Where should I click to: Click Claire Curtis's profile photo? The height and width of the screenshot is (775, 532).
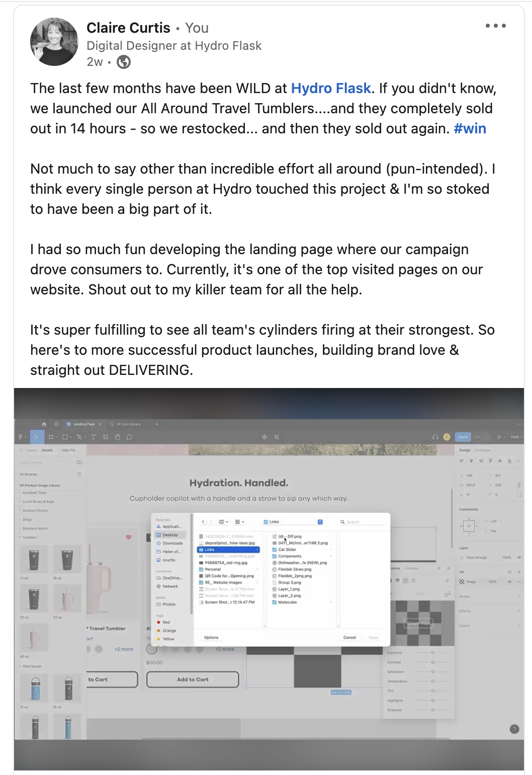point(54,42)
